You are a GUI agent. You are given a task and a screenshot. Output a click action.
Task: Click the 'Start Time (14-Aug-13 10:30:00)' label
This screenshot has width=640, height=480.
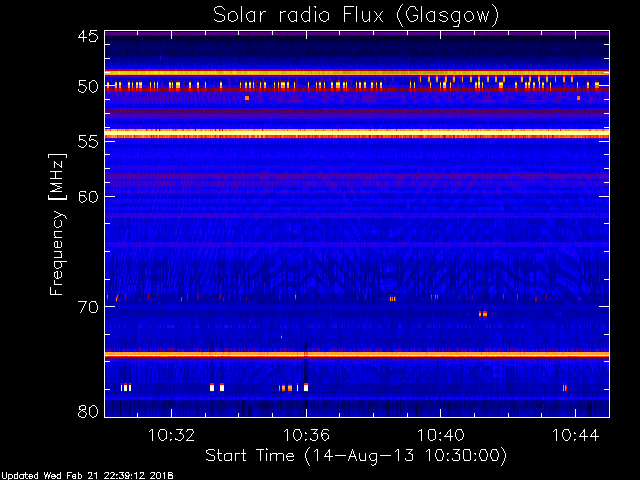point(356,455)
